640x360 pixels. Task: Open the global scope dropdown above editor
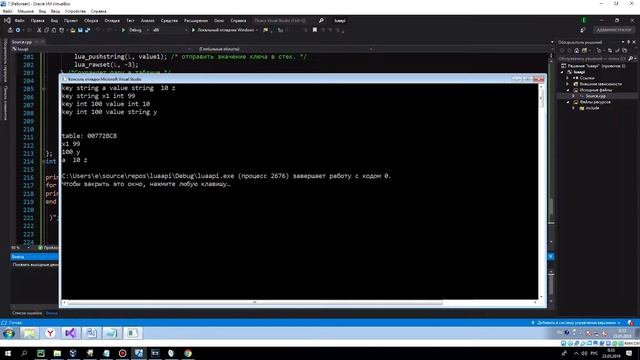[x=284, y=49]
